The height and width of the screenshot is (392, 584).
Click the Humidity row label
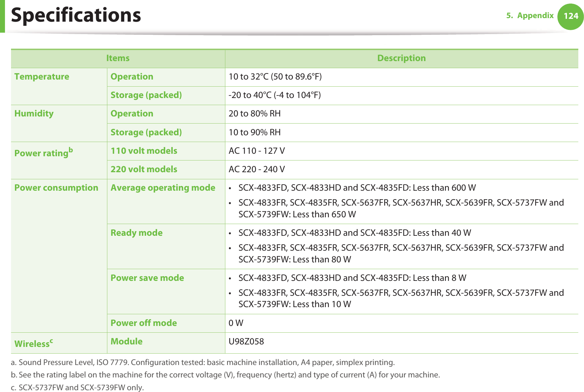click(x=34, y=114)
